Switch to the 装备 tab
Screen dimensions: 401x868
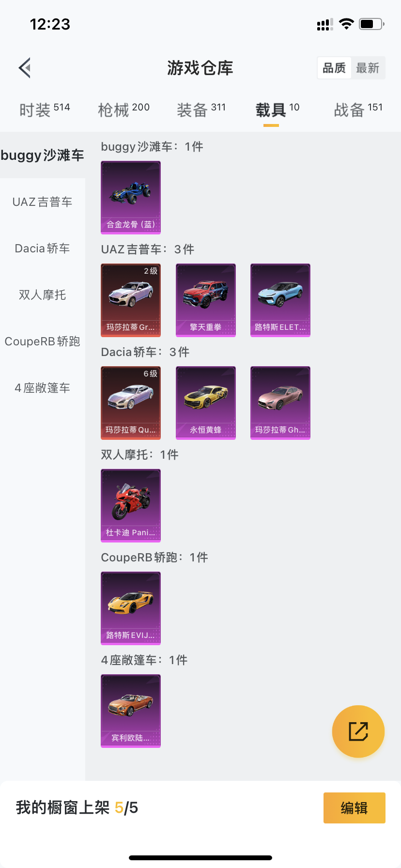[x=201, y=110]
